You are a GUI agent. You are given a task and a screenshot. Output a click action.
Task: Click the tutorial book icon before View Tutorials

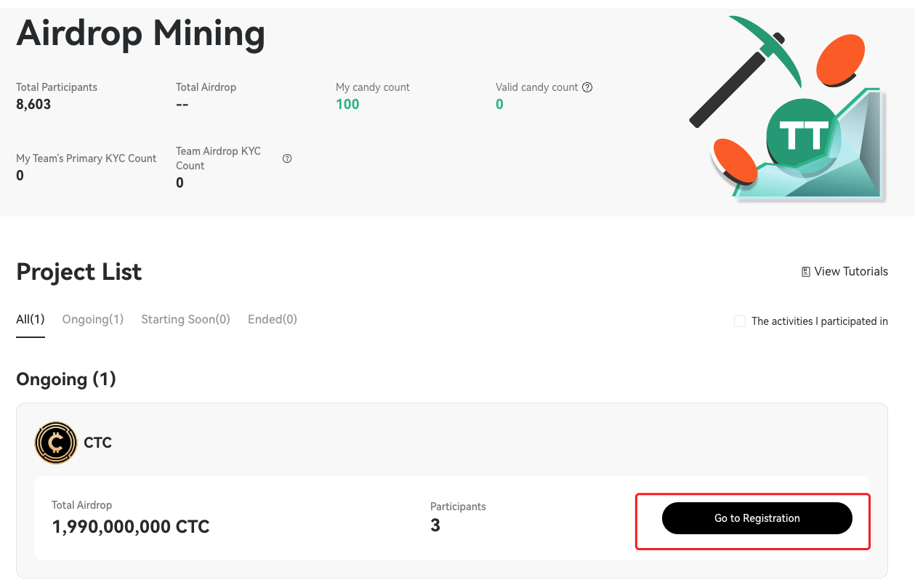pyautogui.click(x=805, y=271)
